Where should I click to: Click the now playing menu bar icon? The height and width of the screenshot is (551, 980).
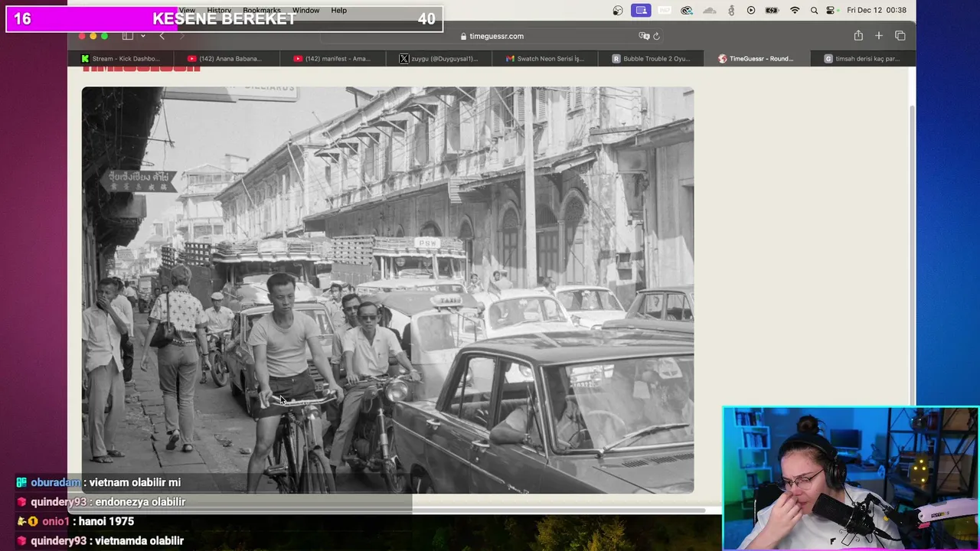point(751,10)
